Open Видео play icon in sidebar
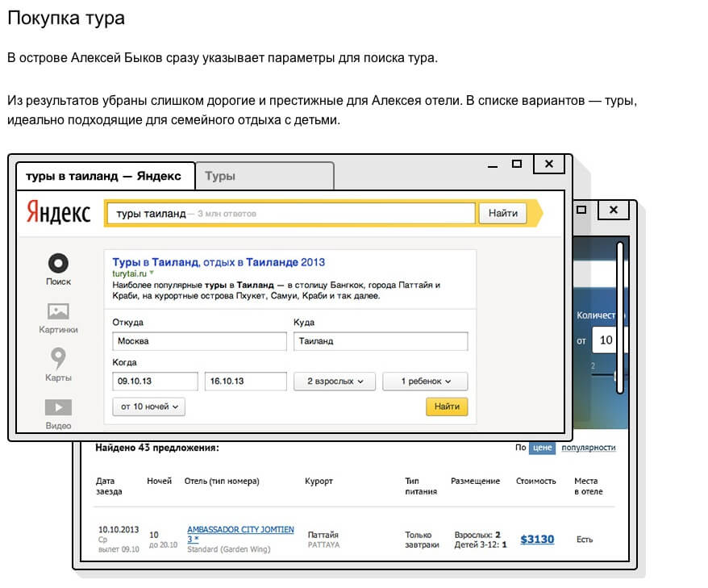The height and width of the screenshot is (588, 708). 58,407
